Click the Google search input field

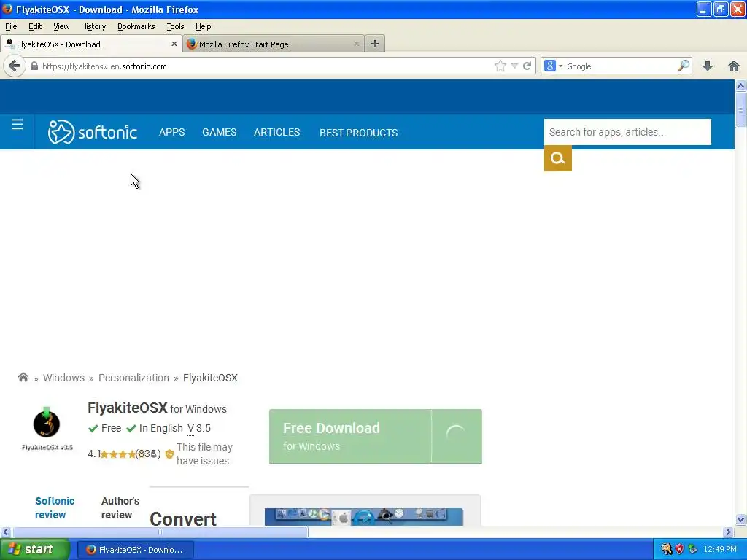click(x=621, y=66)
